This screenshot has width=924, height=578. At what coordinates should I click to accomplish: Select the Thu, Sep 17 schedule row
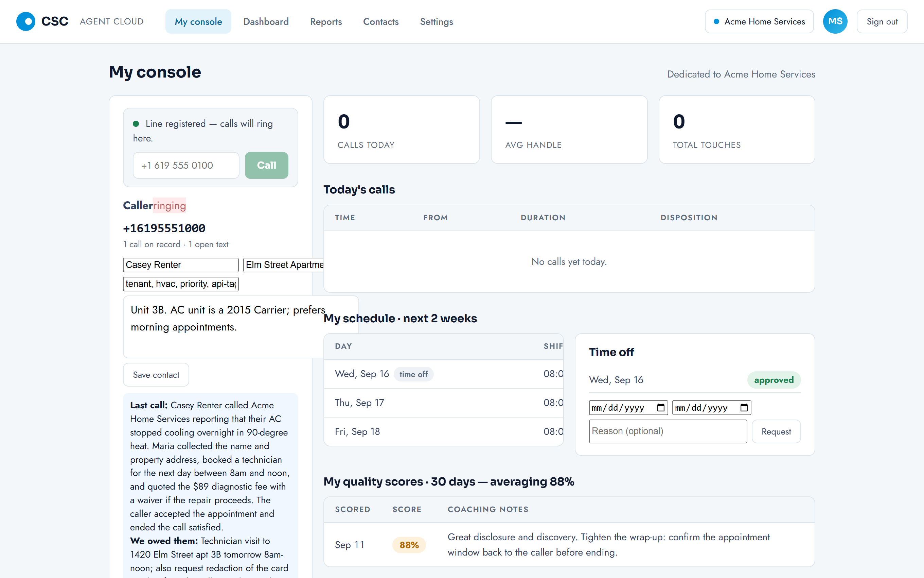pyautogui.click(x=443, y=403)
